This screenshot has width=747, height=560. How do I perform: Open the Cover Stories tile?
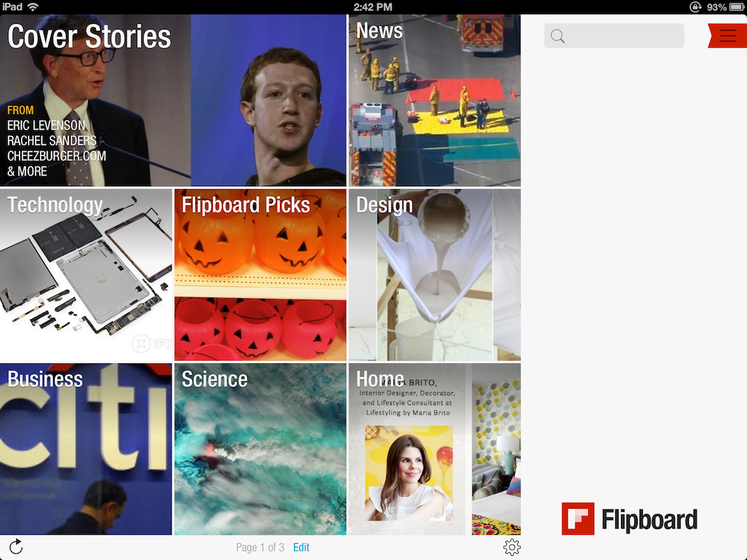173,100
